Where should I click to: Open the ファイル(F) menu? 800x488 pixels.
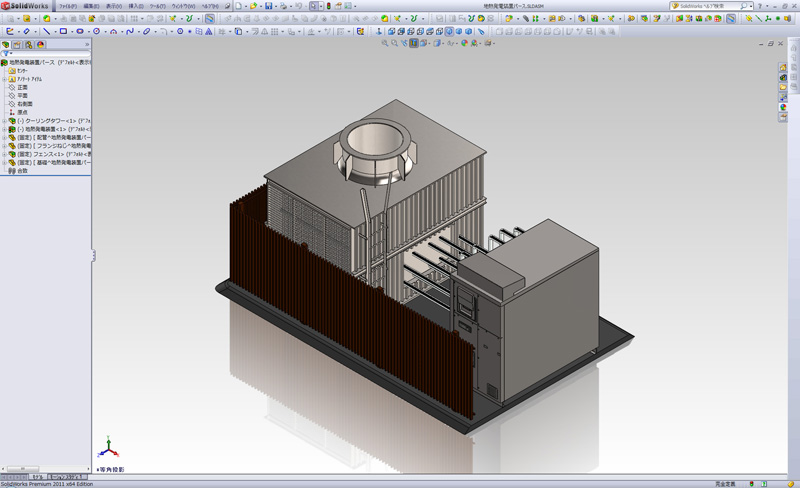67,6
